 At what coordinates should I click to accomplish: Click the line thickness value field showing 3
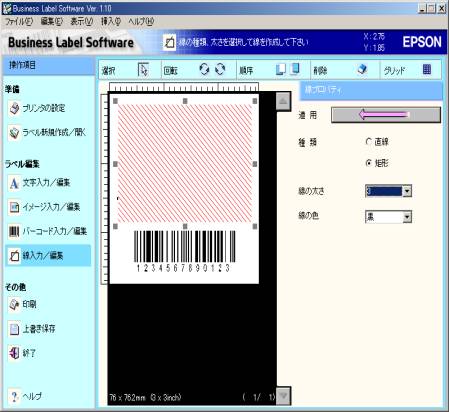point(384,191)
